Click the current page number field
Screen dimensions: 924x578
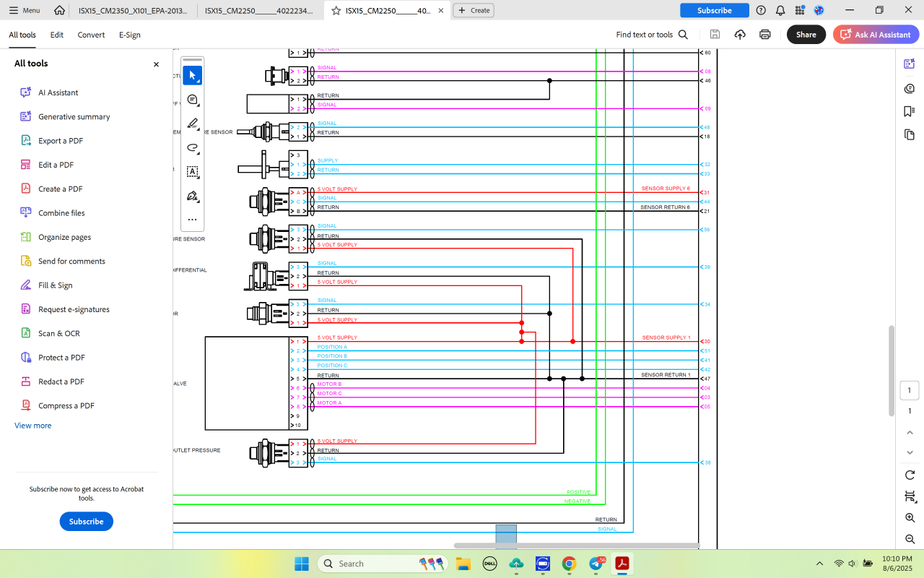[910, 391]
